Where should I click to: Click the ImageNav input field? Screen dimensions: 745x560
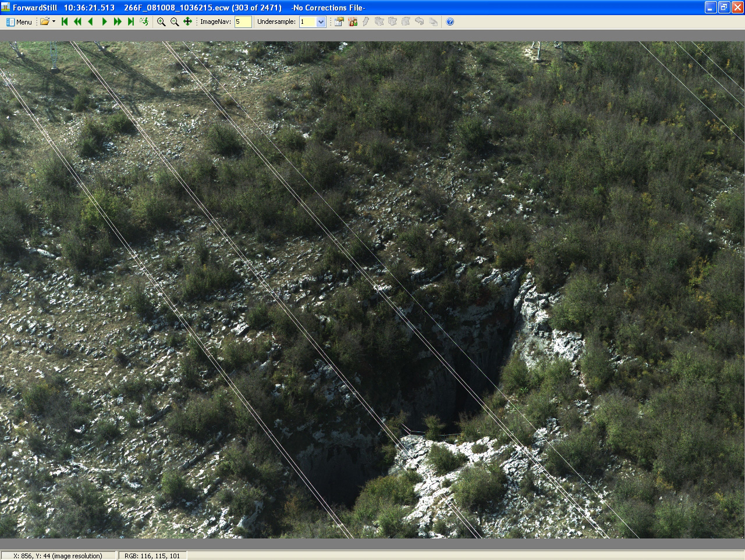pyautogui.click(x=243, y=22)
